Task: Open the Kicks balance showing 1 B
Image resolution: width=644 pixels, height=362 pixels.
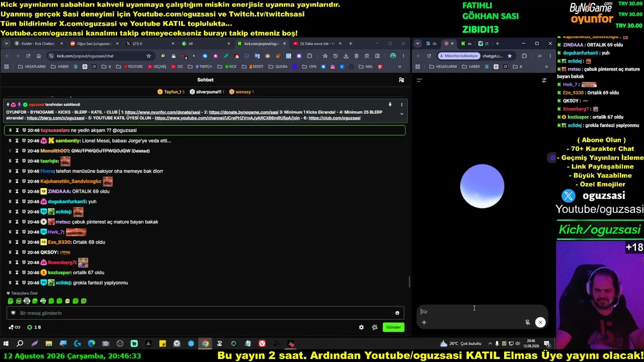Action: (34, 327)
